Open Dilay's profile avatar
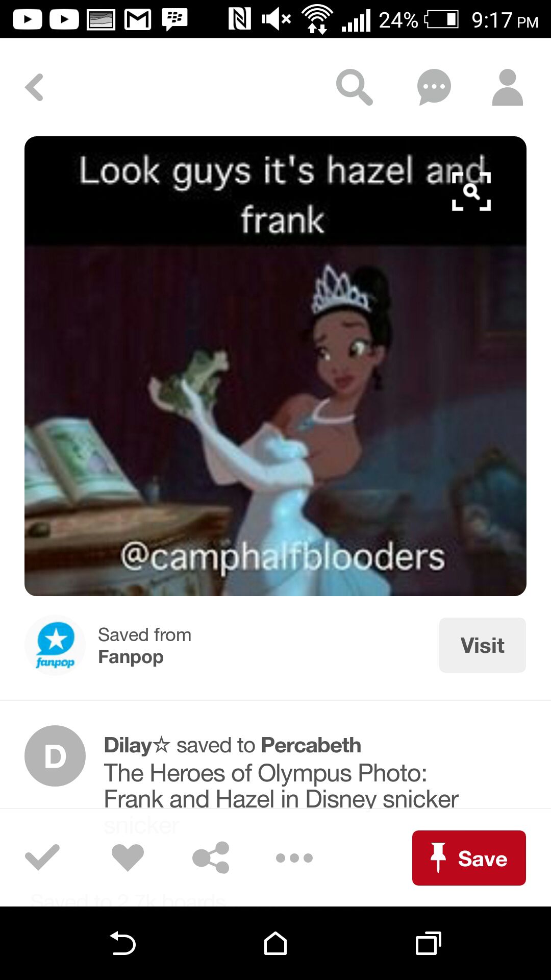The image size is (551, 980). point(55,756)
